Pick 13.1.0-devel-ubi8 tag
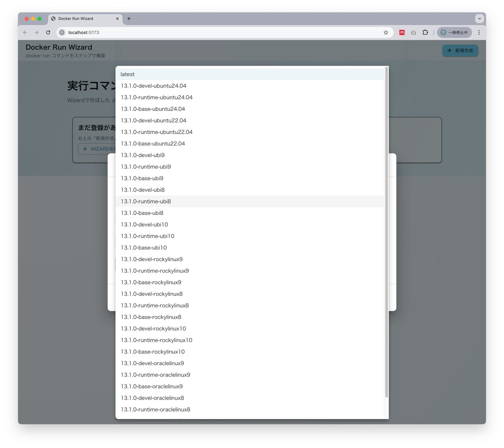Screen dimensions: 504x448 click(x=250, y=190)
